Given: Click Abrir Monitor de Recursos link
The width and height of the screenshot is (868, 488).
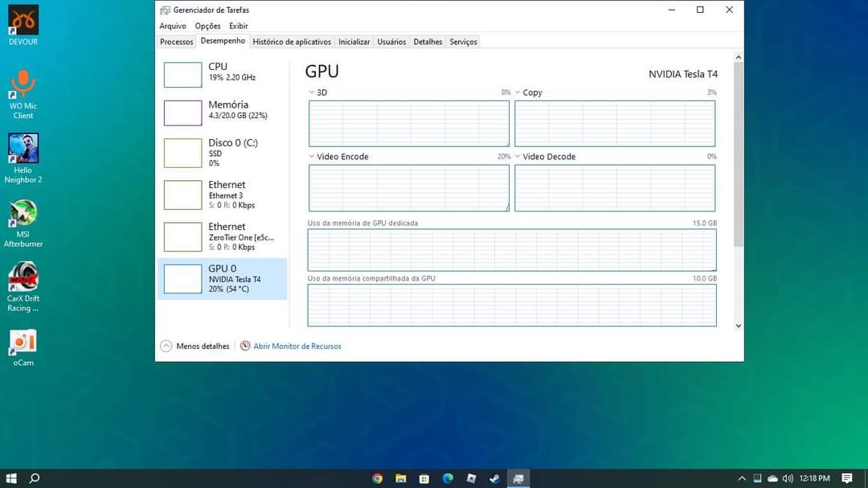Looking at the screenshot, I should click(x=297, y=347).
